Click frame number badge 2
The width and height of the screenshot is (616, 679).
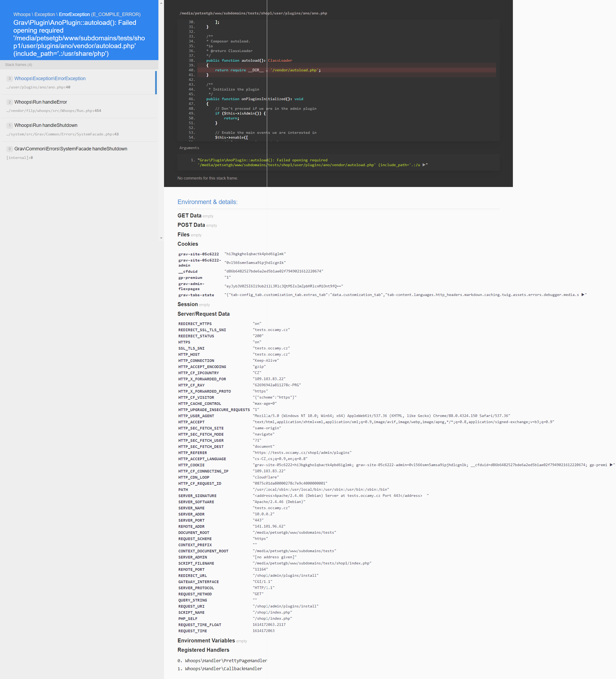pyautogui.click(x=9, y=102)
